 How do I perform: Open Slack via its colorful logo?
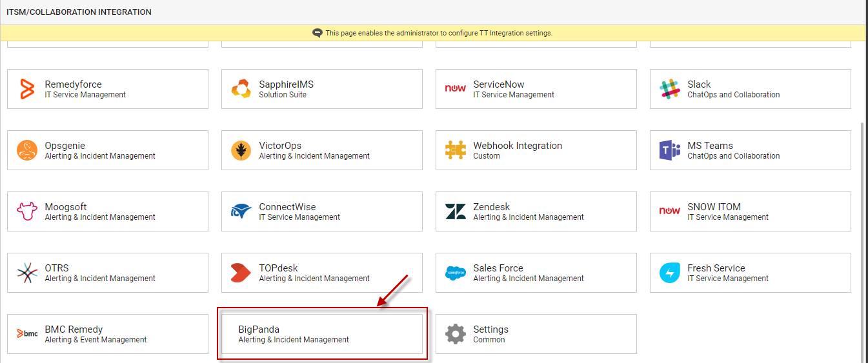[670, 89]
